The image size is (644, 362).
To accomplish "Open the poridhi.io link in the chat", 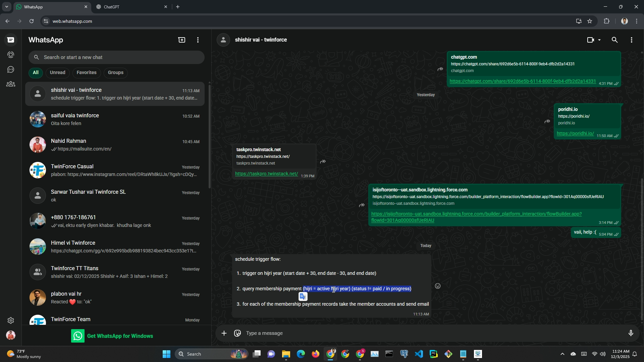I will [575, 133].
